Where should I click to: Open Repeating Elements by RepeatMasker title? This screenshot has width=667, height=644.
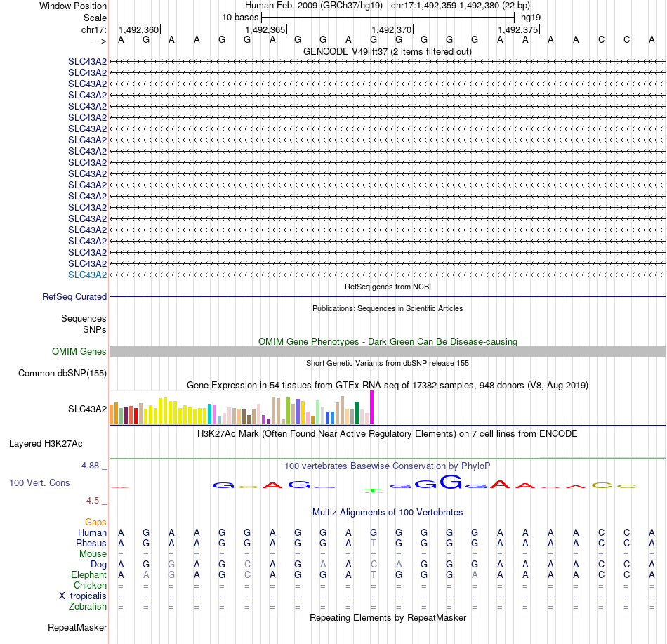tap(388, 617)
